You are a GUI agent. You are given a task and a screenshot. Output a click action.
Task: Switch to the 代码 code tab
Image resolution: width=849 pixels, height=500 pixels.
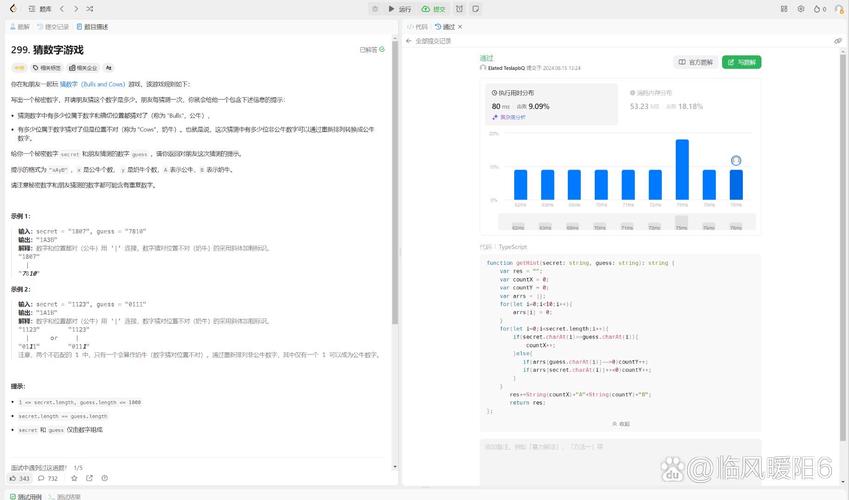(417, 27)
